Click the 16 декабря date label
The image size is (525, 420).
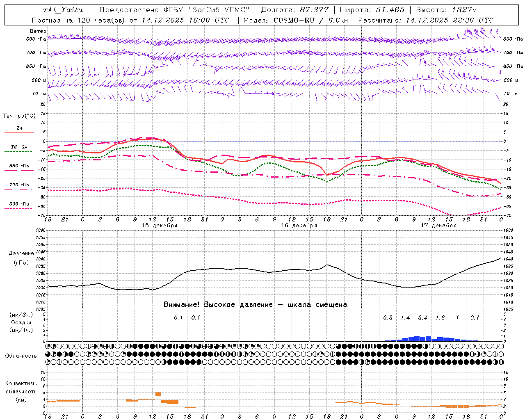(x=299, y=226)
